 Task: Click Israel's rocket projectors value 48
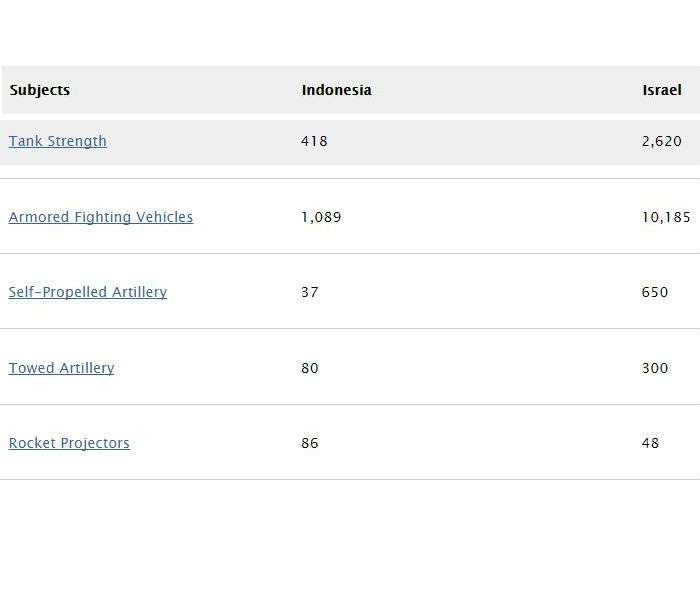pyautogui.click(x=651, y=443)
